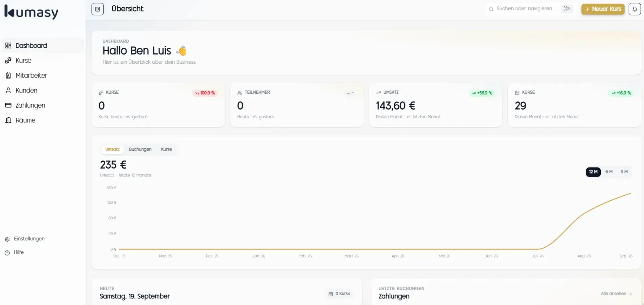This screenshot has width=644, height=305.
Task: Select the Umsatz chart tab
Action: point(112,149)
